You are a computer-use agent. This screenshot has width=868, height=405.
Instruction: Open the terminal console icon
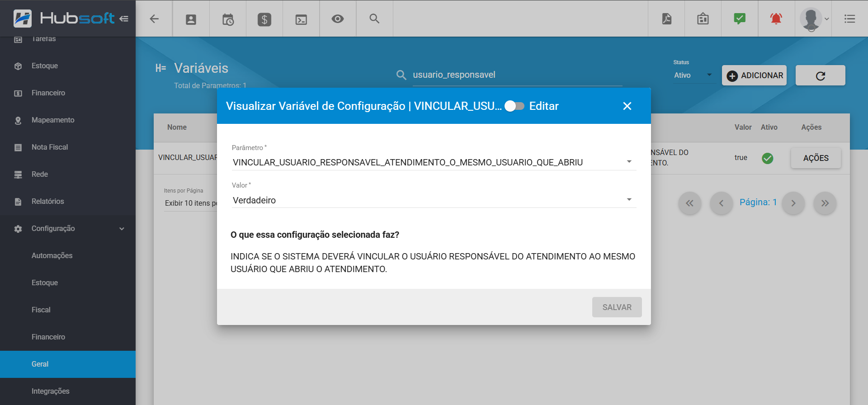[x=301, y=19]
